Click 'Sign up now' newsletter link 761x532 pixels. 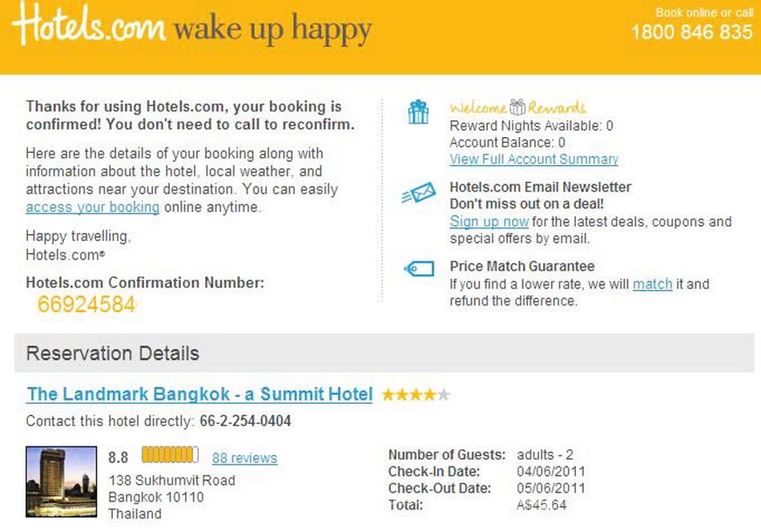pyautogui.click(x=489, y=222)
